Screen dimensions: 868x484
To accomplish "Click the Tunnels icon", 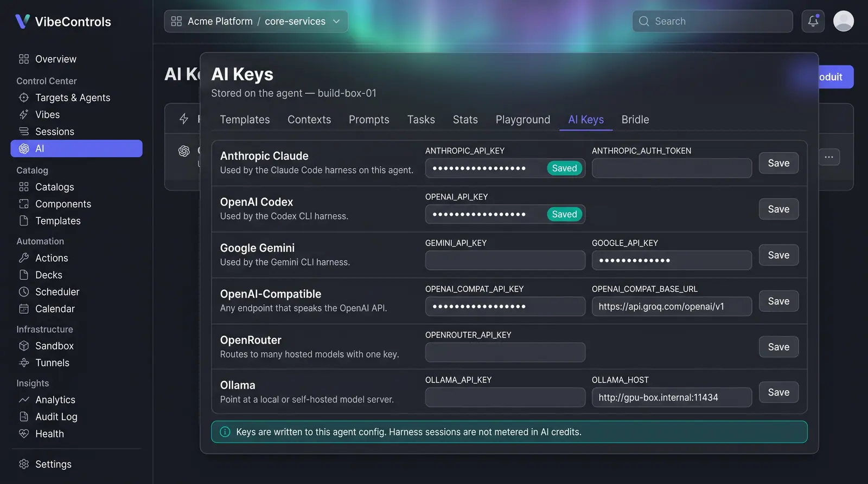I will pos(24,363).
